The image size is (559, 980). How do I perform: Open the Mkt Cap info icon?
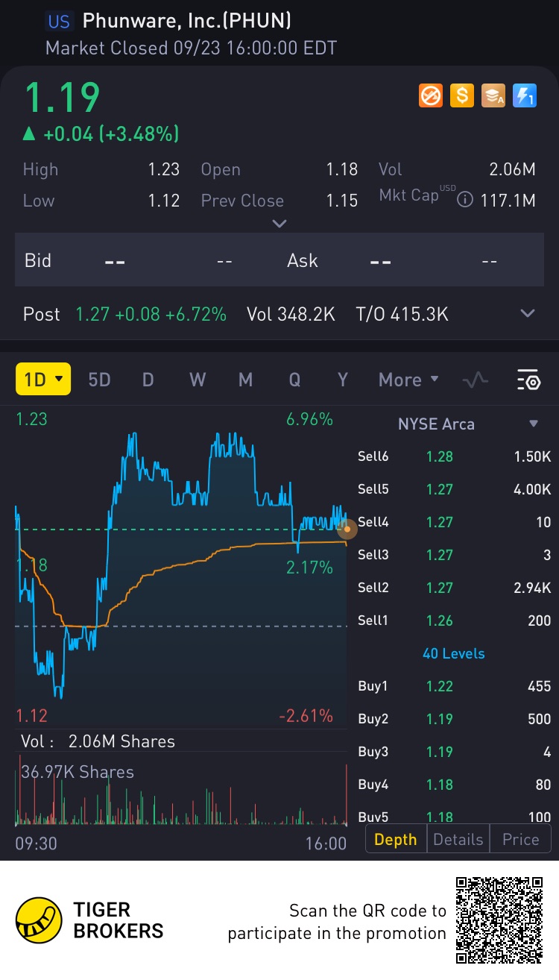[465, 200]
